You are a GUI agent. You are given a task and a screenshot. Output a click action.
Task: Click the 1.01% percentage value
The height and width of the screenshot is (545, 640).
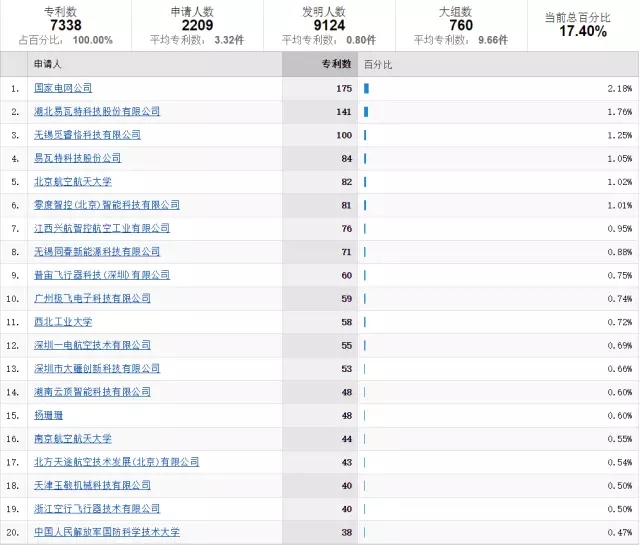pos(620,205)
